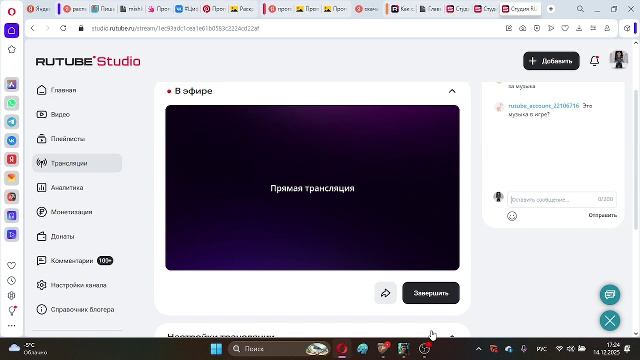
Task: Open sidebar heart favorites icon
Action: [x=11, y=265]
